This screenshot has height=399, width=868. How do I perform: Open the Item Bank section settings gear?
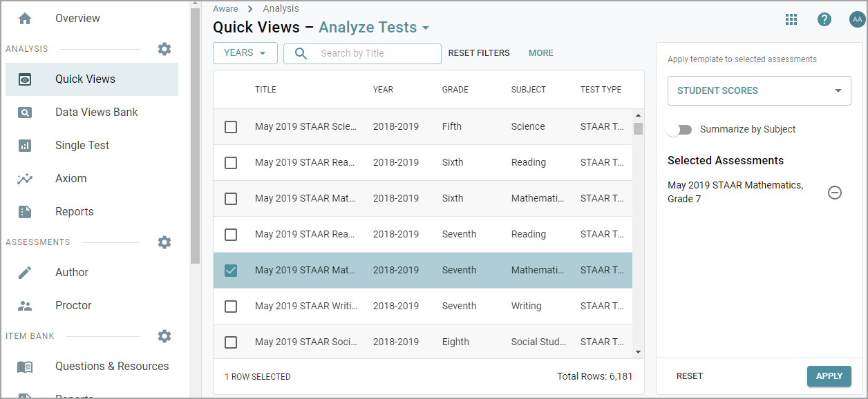click(164, 336)
